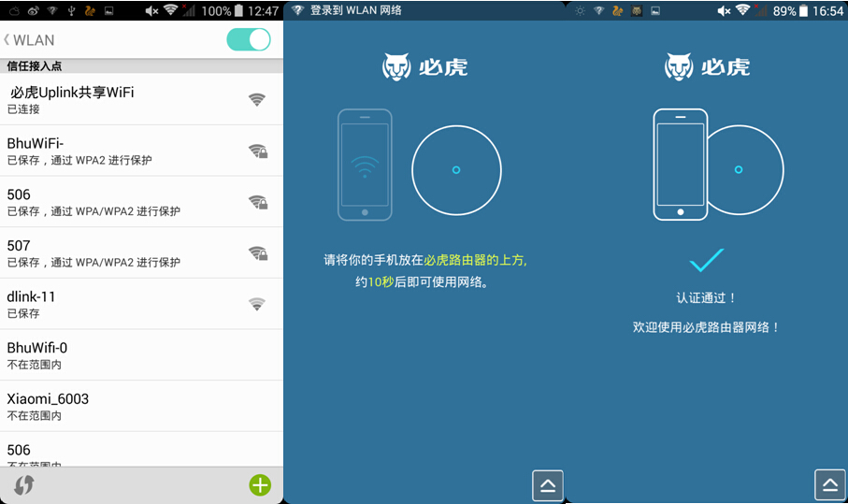Toggle the WLAN switch off

[x=249, y=39]
